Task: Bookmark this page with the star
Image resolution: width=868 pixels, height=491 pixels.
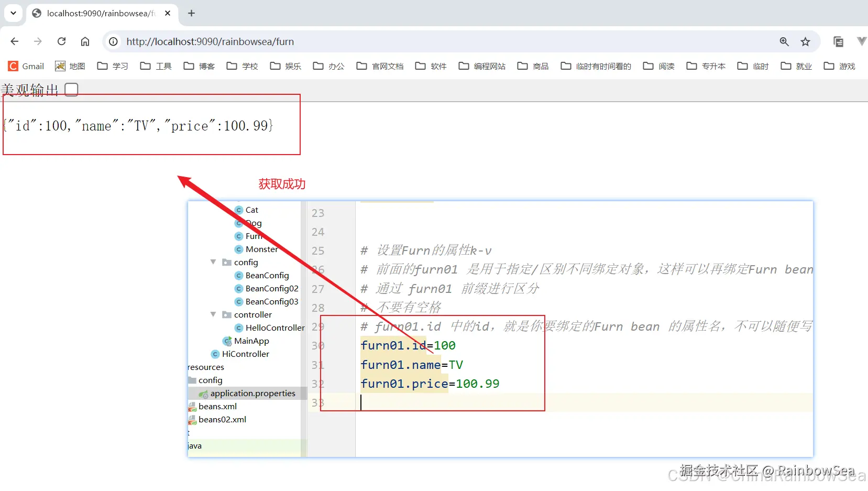Action: tap(806, 41)
